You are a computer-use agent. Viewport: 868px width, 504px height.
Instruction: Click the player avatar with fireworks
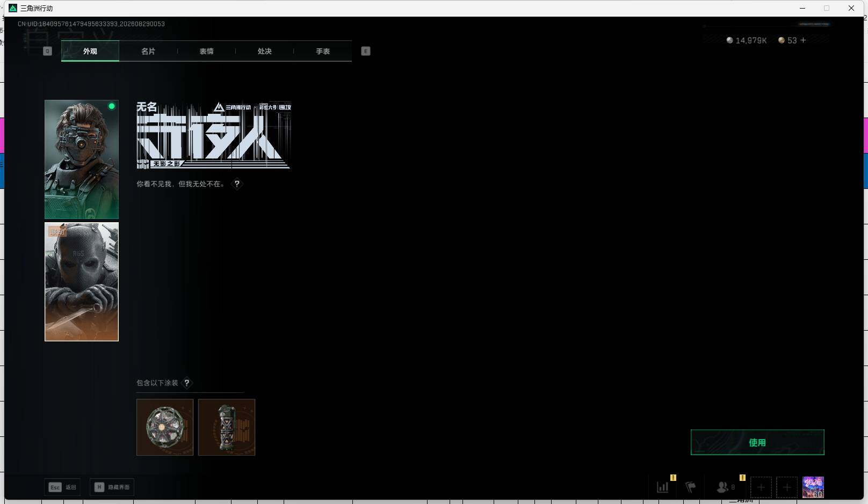pos(813,487)
